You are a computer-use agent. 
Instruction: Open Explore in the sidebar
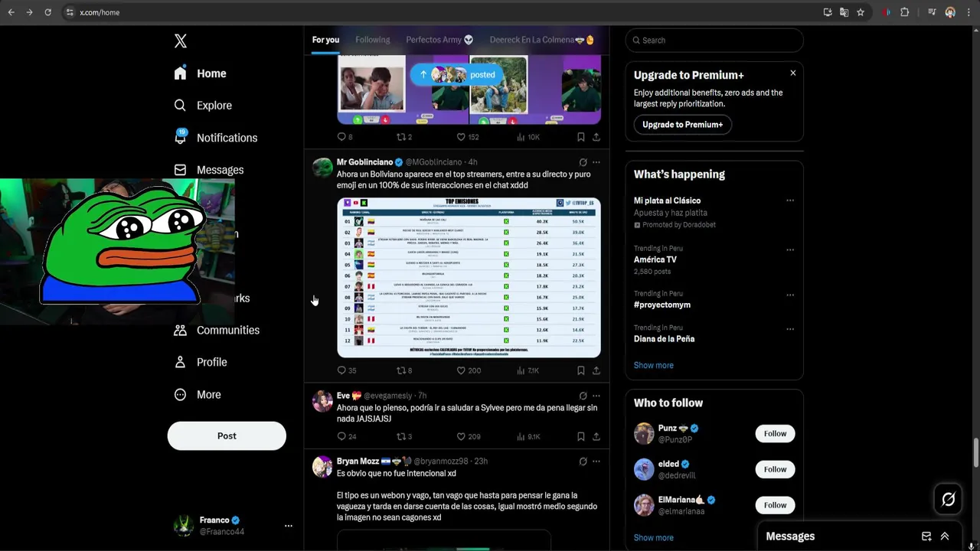[203, 106]
